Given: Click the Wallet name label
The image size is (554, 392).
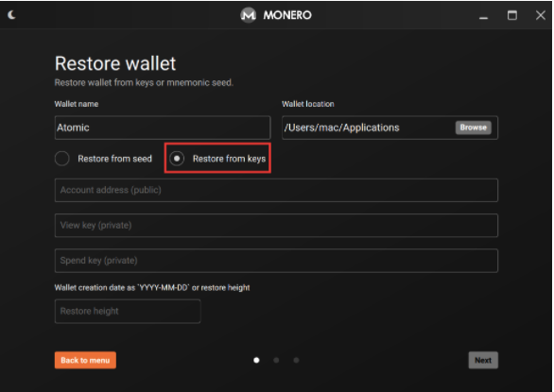Looking at the screenshot, I should [77, 104].
